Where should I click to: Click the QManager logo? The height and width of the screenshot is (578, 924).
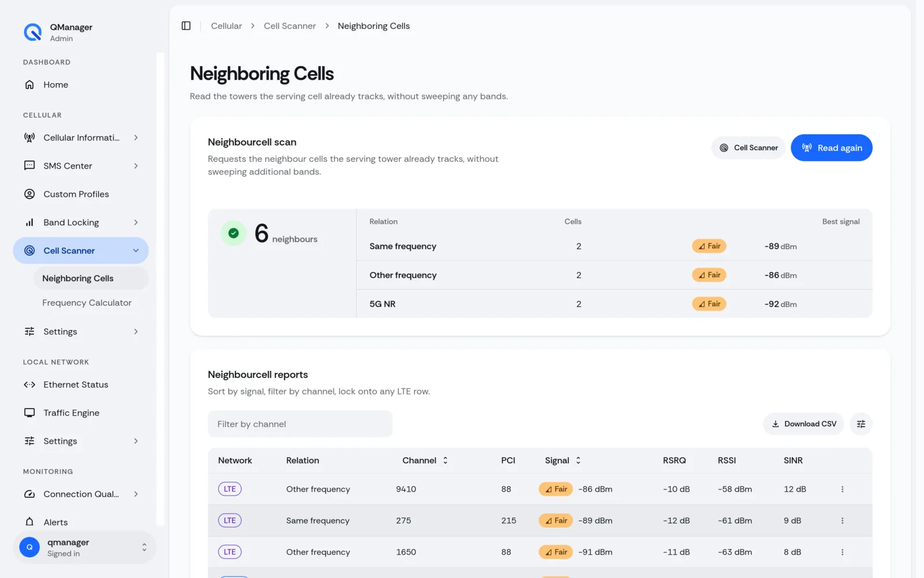[32, 32]
